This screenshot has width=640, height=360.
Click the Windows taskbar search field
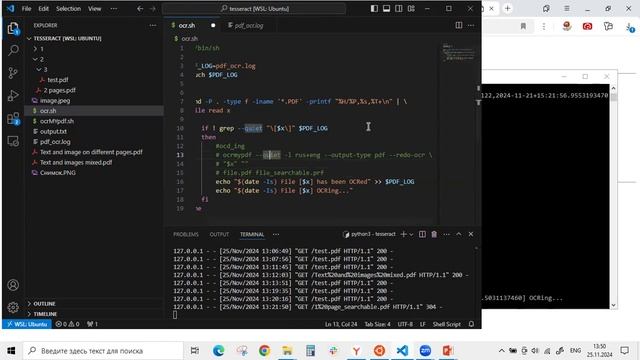click(x=103, y=351)
